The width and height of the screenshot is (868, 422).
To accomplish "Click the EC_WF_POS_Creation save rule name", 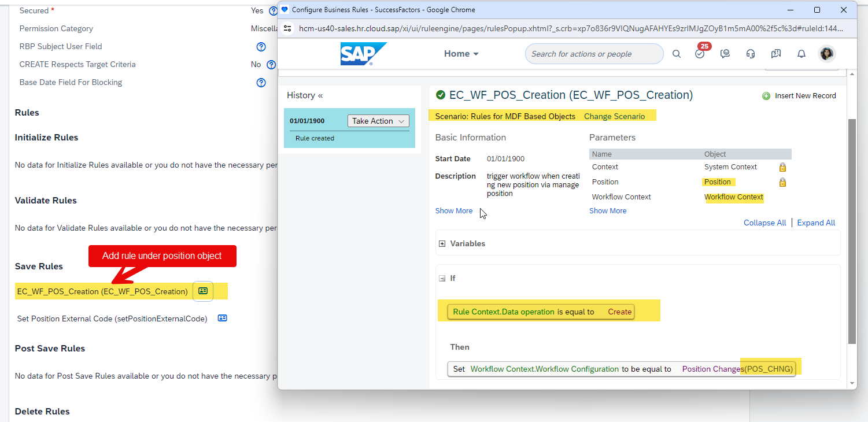I will click(x=102, y=291).
